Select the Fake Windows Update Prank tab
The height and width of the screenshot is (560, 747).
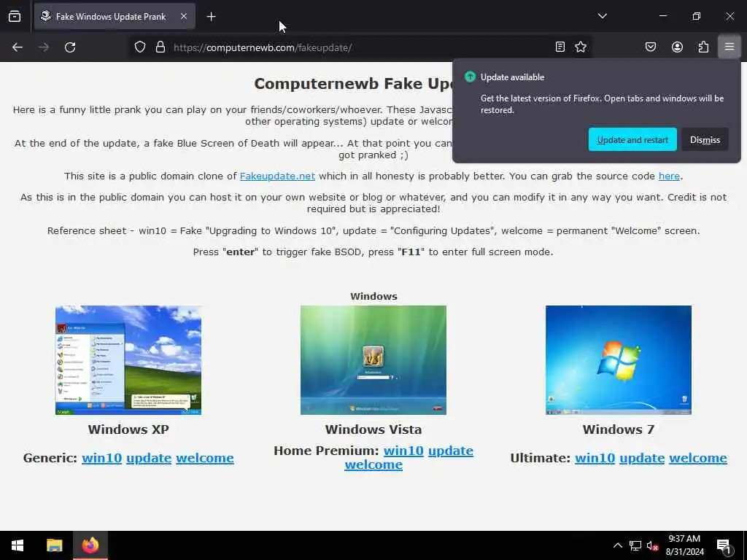(115, 16)
